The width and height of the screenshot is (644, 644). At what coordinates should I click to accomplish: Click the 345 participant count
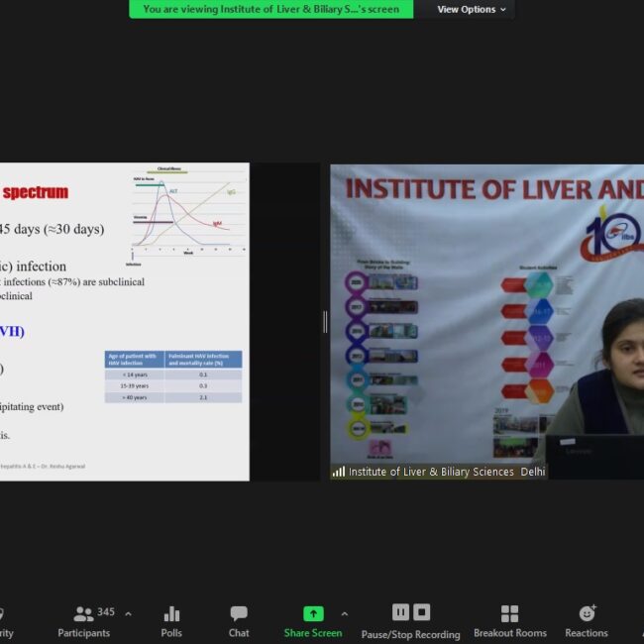106,612
